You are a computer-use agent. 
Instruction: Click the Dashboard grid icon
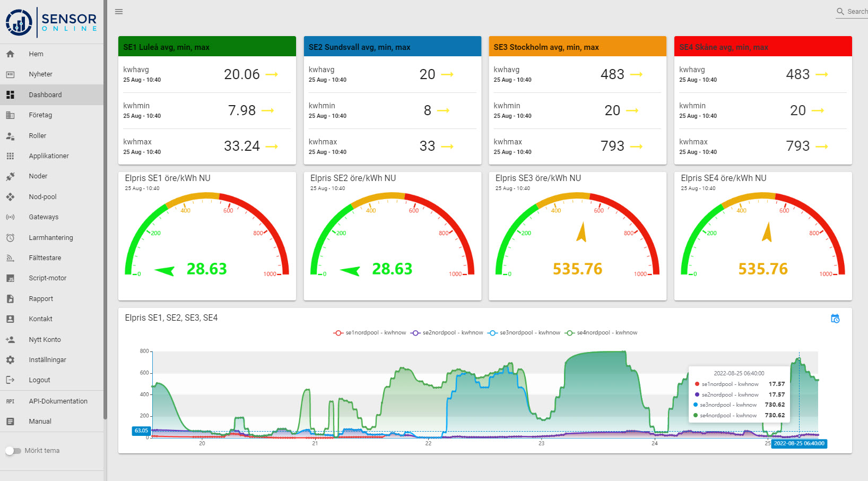click(x=10, y=95)
